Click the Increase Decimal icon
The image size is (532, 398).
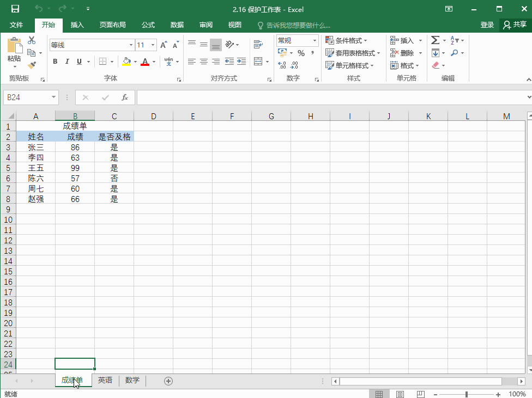[283, 65]
